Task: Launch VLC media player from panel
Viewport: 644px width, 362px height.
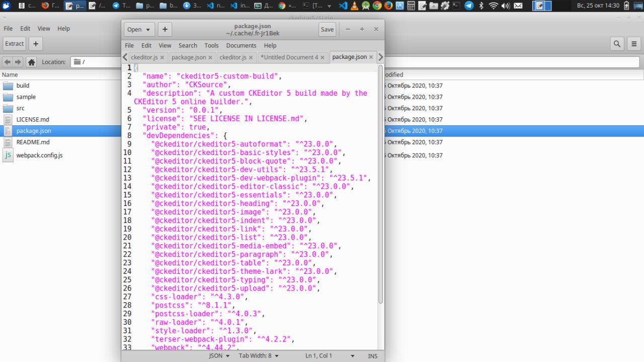Action: (x=354, y=6)
